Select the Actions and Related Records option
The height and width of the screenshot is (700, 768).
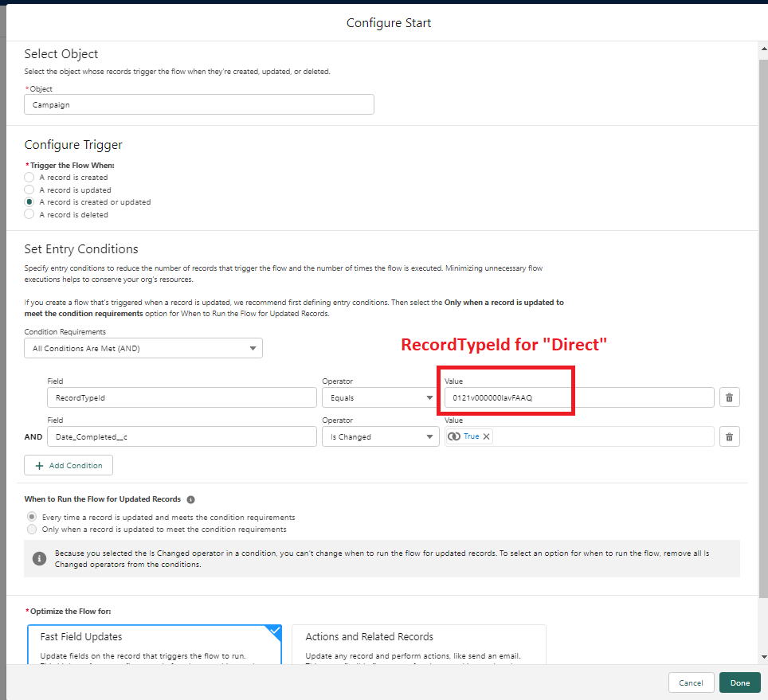pyautogui.click(x=418, y=643)
